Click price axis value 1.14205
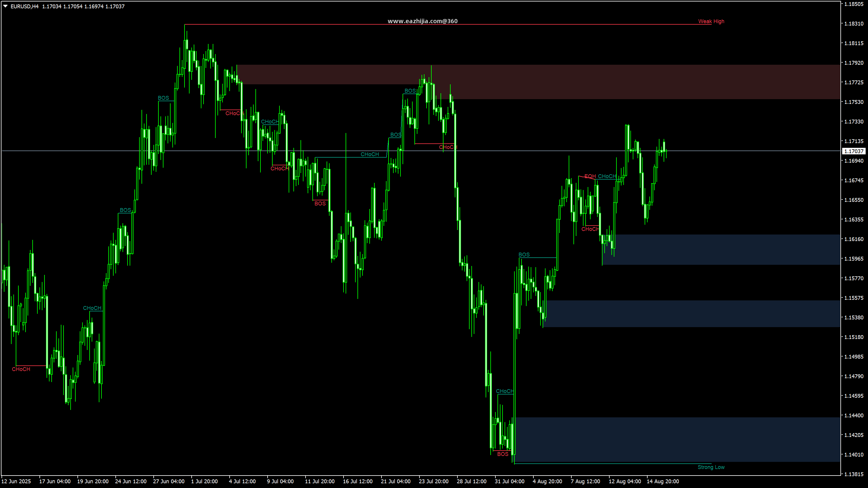This screenshot has height=488, width=868. click(x=854, y=435)
